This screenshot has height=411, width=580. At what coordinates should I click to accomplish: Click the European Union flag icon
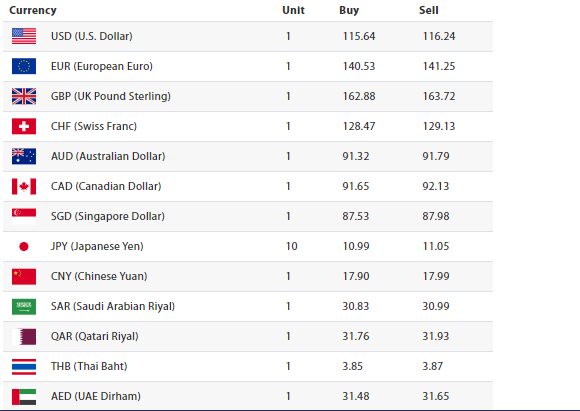pos(24,66)
